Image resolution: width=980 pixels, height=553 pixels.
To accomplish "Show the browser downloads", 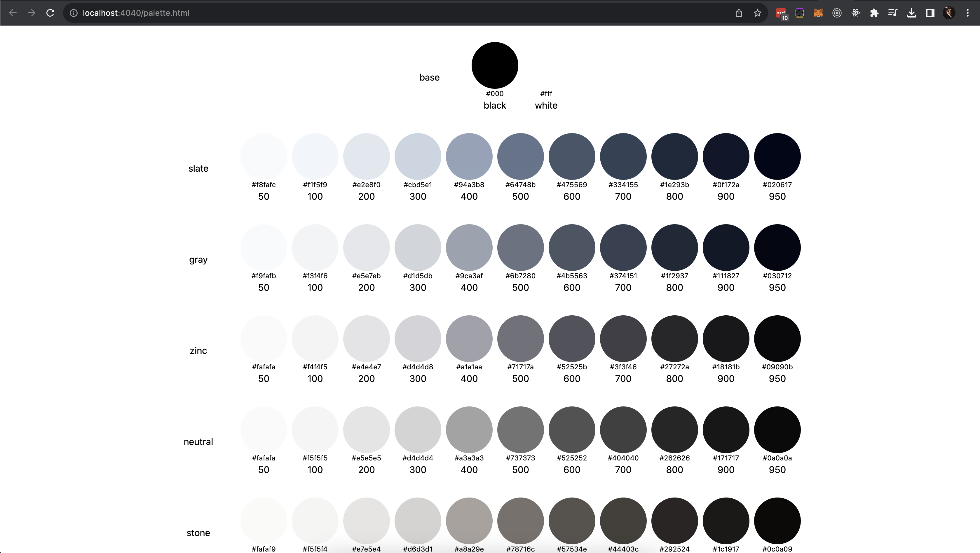I will pyautogui.click(x=911, y=13).
